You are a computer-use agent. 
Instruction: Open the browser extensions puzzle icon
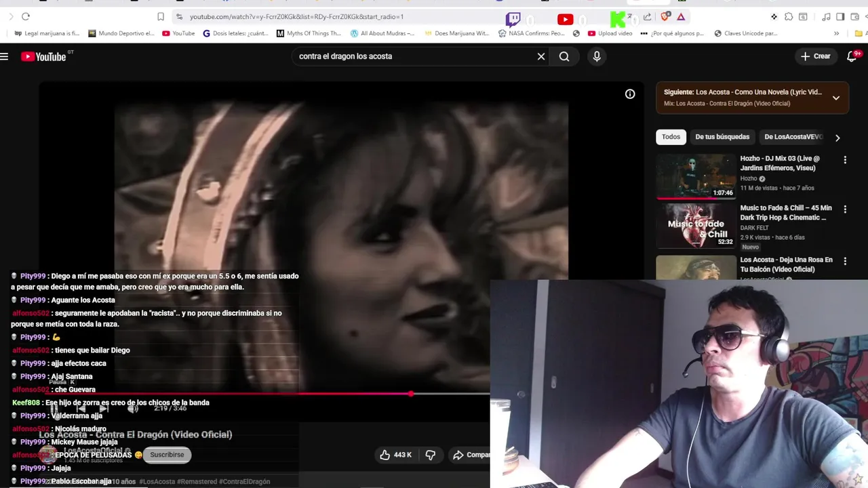pos(789,16)
